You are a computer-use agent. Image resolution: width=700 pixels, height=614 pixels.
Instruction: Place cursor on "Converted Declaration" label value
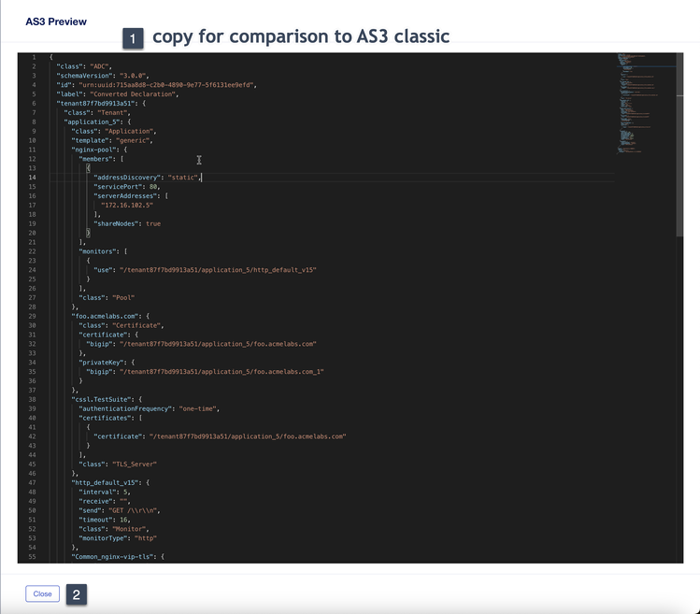(133, 94)
